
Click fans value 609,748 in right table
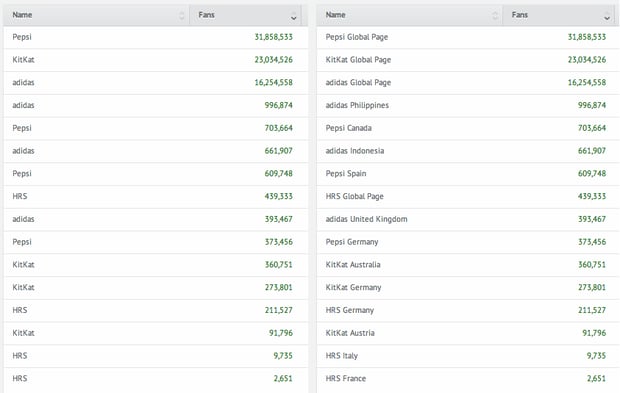point(592,174)
